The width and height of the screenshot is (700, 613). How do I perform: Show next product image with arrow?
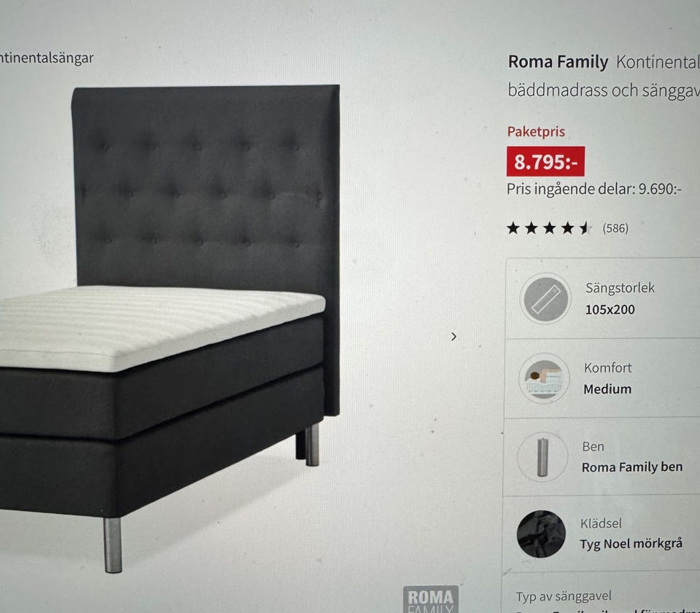[x=454, y=337]
